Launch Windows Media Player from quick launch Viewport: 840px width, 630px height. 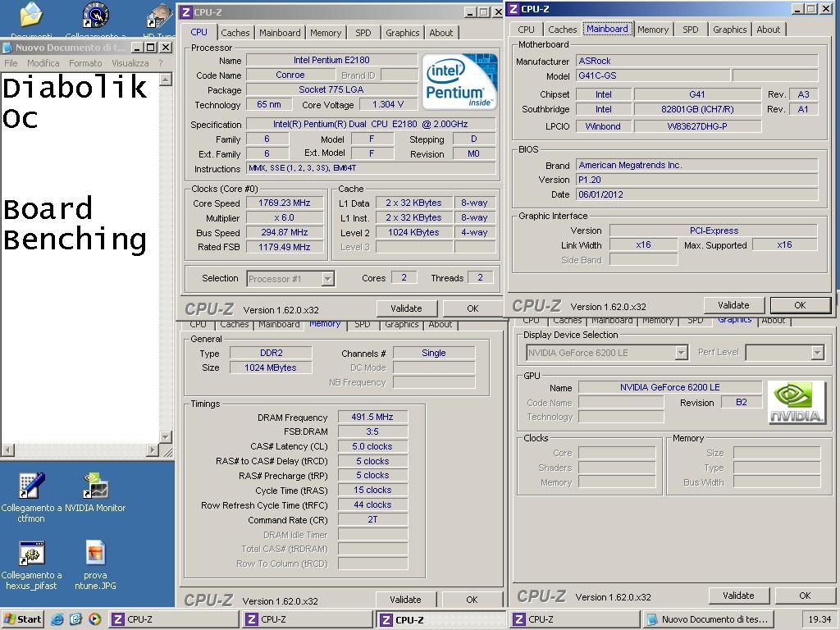tap(94, 619)
